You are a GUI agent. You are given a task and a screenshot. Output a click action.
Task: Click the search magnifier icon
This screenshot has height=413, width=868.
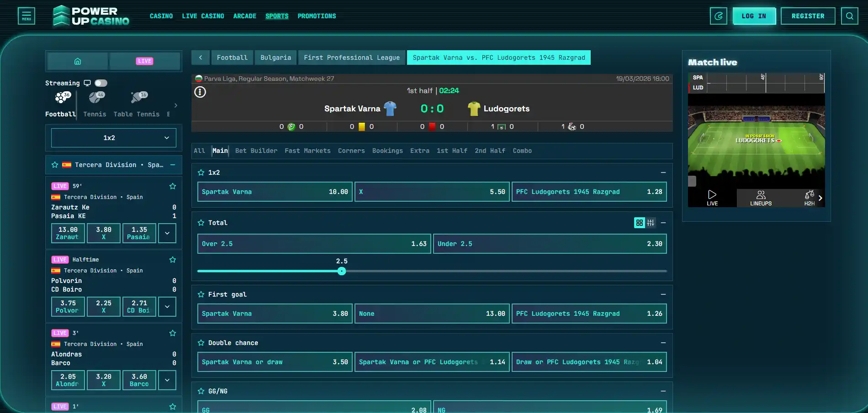pyautogui.click(x=849, y=16)
